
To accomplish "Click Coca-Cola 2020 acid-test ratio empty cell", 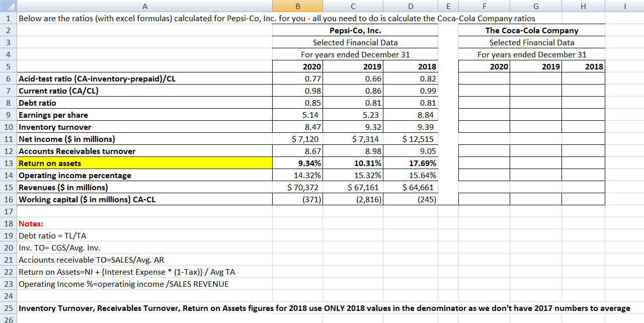I will pyautogui.click(x=484, y=78).
